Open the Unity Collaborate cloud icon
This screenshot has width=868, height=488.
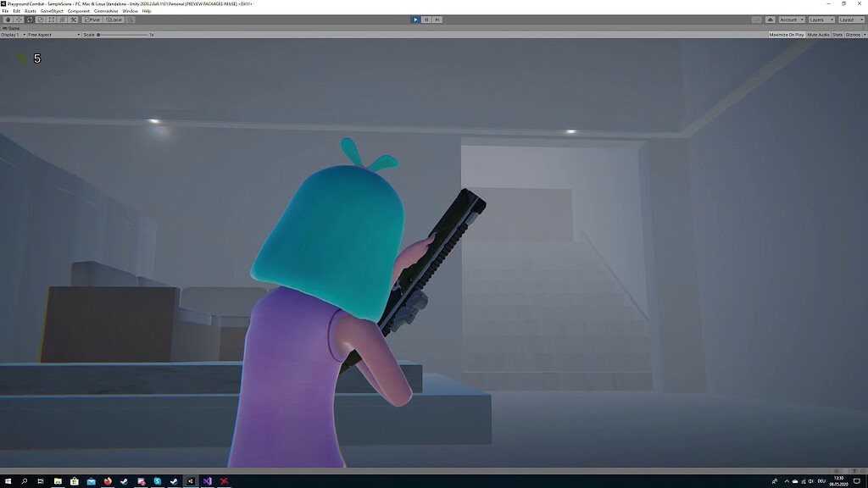[770, 19]
